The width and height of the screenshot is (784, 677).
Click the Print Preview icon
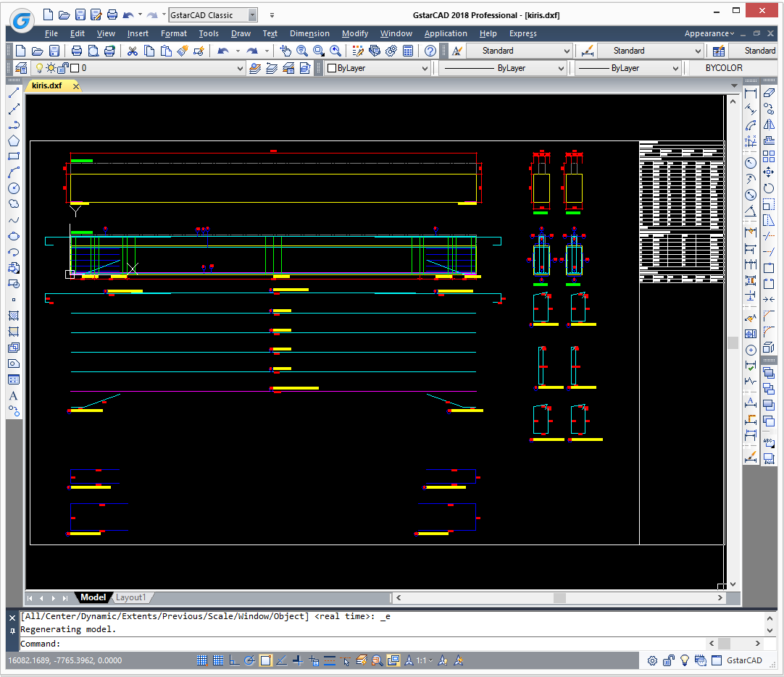pyautogui.click(x=93, y=51)
